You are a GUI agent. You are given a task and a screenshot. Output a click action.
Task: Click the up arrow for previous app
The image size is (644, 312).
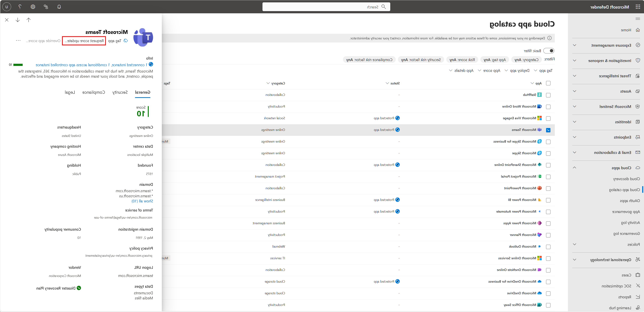(x=29, y=20)
